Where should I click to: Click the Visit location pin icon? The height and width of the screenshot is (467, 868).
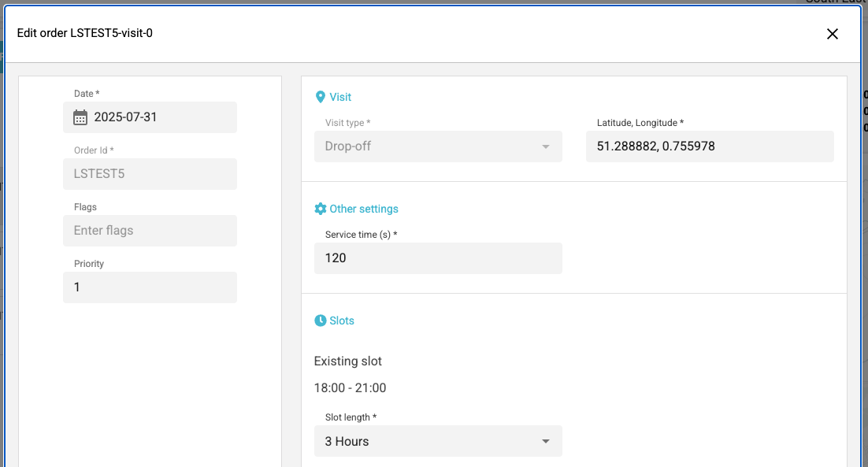click(320, 97)
